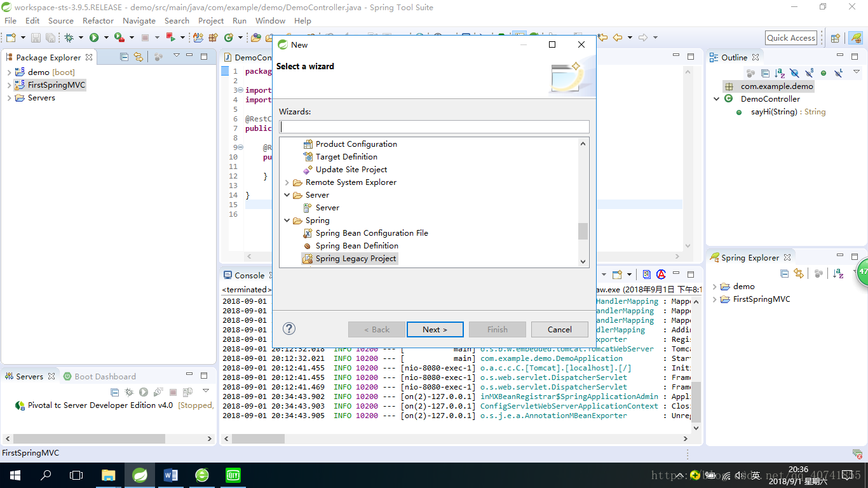Image resolution: width=868 pixels, height=488 pixels.
Task: Open the Navigate menu
Action: click(139, 21)
